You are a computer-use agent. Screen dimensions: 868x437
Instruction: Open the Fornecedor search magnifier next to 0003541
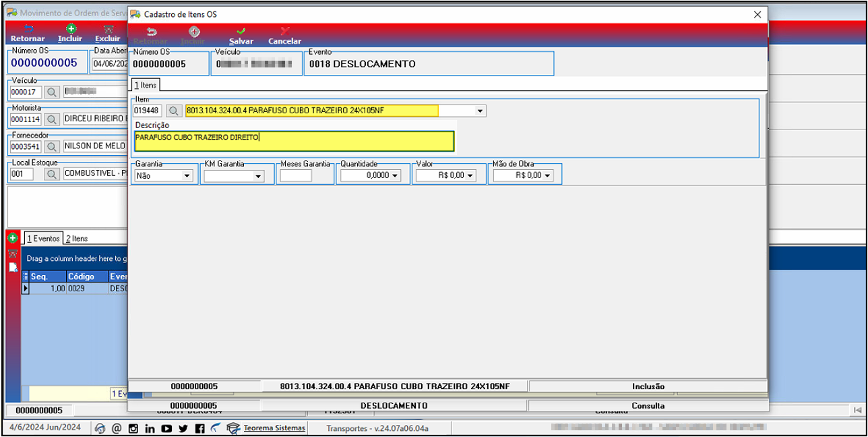(52, 146)
